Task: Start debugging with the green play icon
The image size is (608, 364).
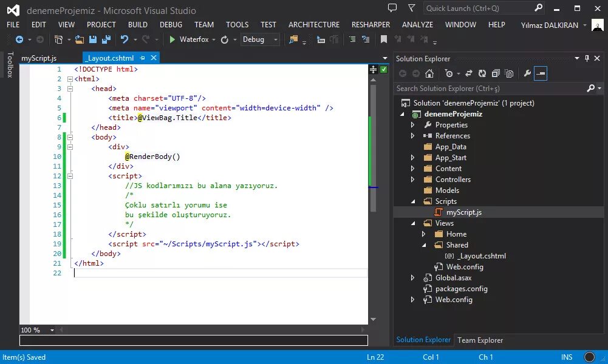Action: click(x=172, y=39)
